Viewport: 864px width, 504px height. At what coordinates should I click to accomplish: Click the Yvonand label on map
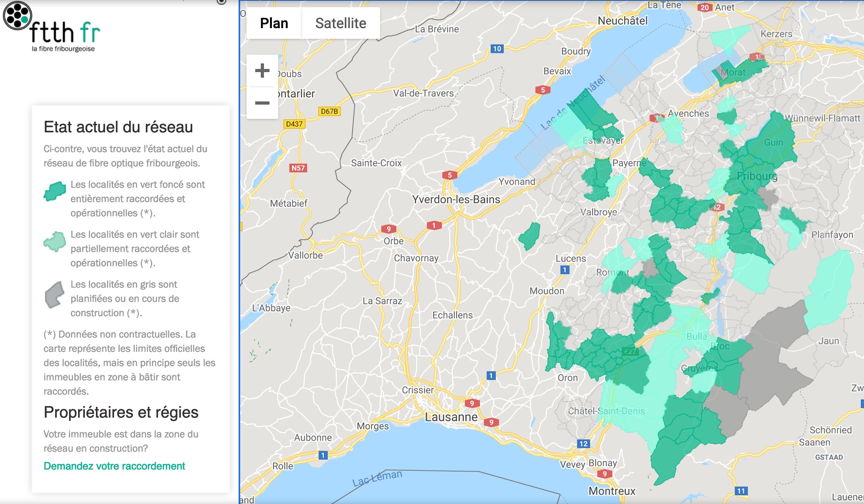[517, 181]
